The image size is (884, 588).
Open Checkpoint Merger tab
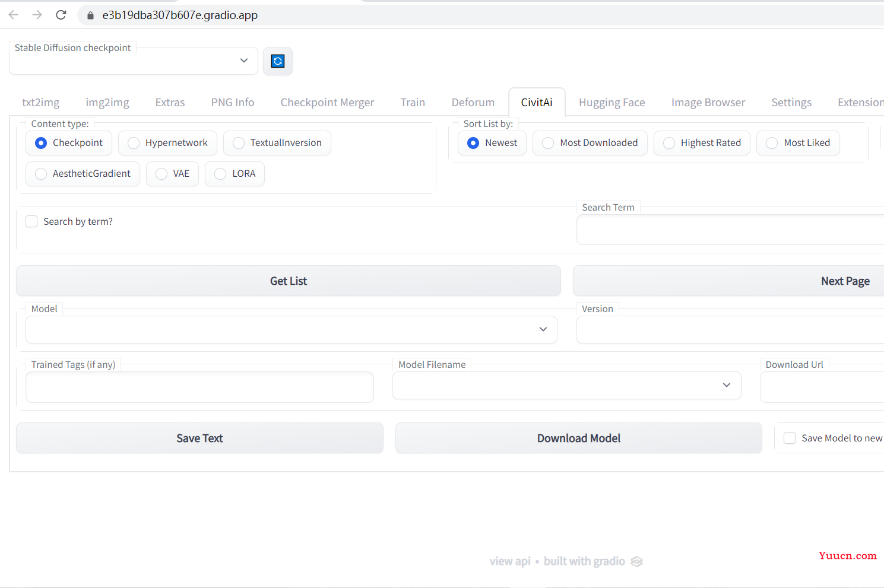[x=327, y=102]
